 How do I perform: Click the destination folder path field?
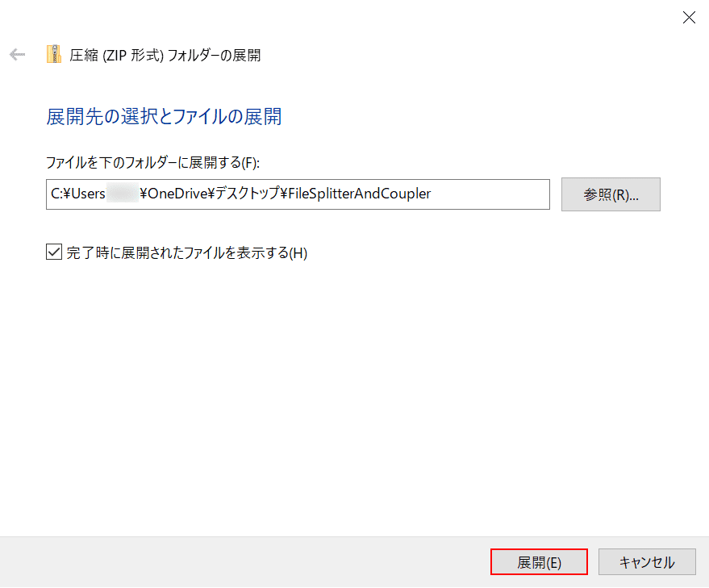point(298,194)
